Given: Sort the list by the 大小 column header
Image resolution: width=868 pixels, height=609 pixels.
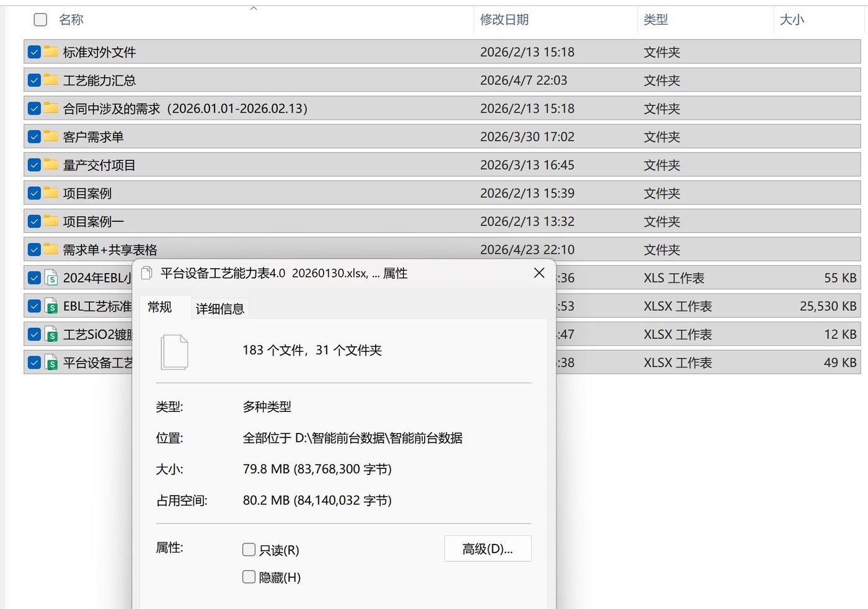Looking at the screenshot, I should [x=792, y=20].
